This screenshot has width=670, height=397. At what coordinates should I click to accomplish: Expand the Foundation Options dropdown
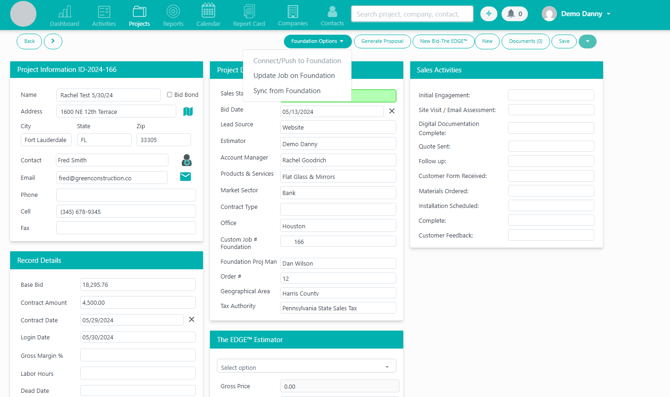[317, 41]
